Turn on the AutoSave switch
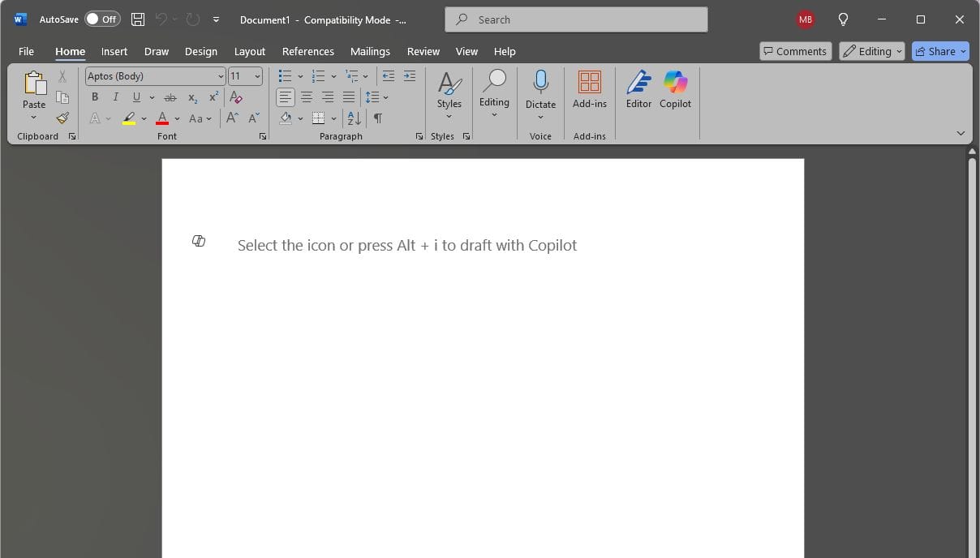Viewport: 980px width, 558px height. [x=102, y=19]
